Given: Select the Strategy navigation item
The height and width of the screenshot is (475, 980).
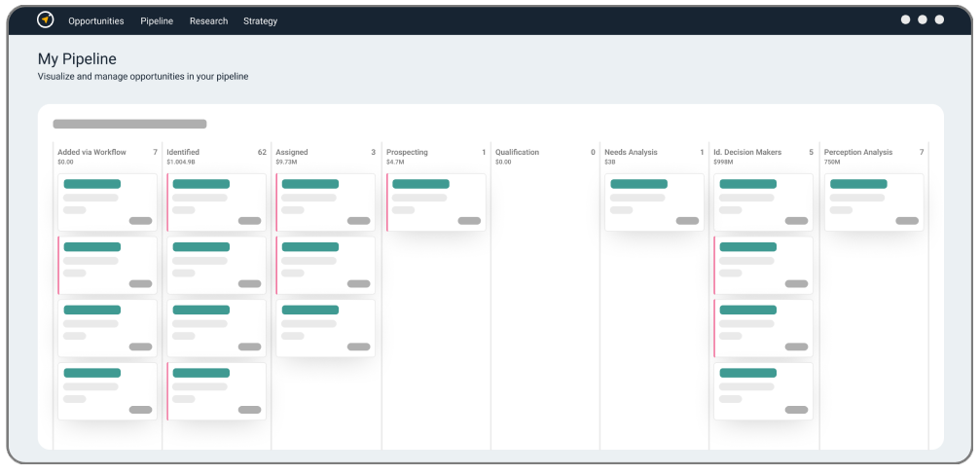Looking at the screenshot, I should [260, 20].
